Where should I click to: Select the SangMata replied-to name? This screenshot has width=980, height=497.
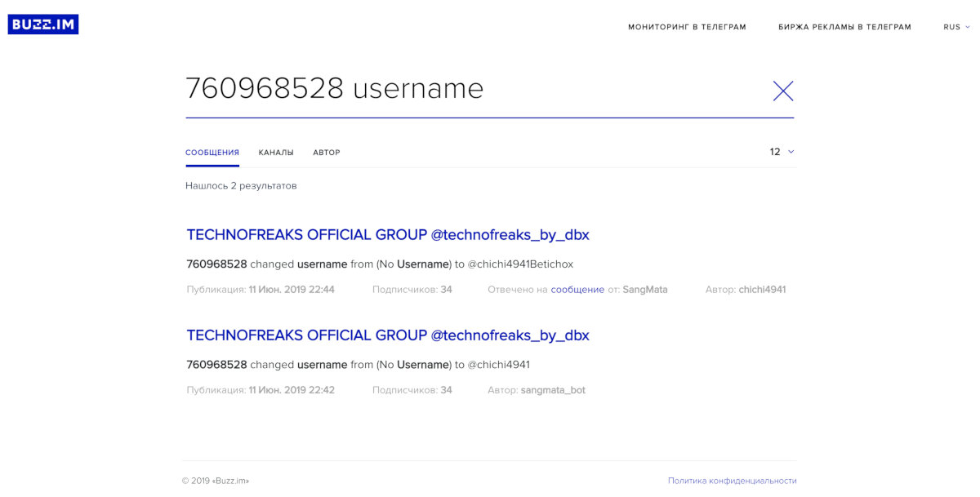click(645, 290)
